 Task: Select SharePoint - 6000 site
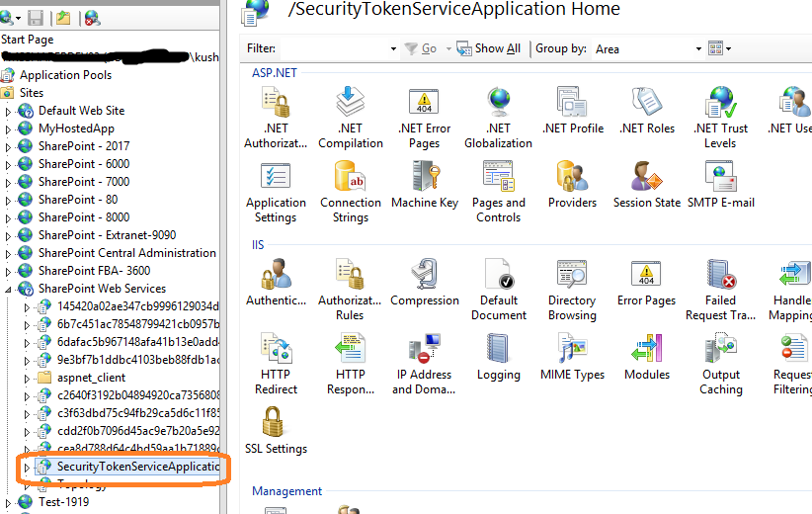click(84, 164)
